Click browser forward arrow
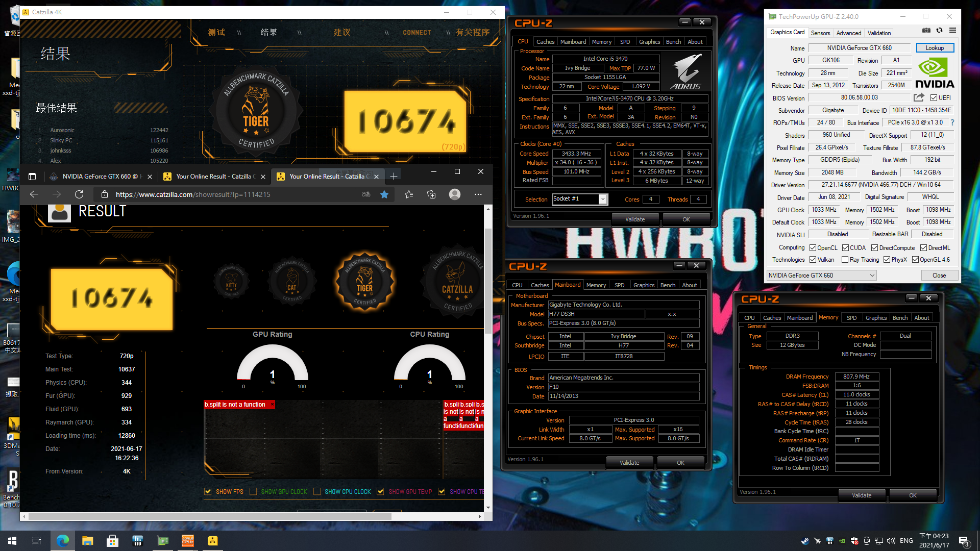 (x=57, y=194)
